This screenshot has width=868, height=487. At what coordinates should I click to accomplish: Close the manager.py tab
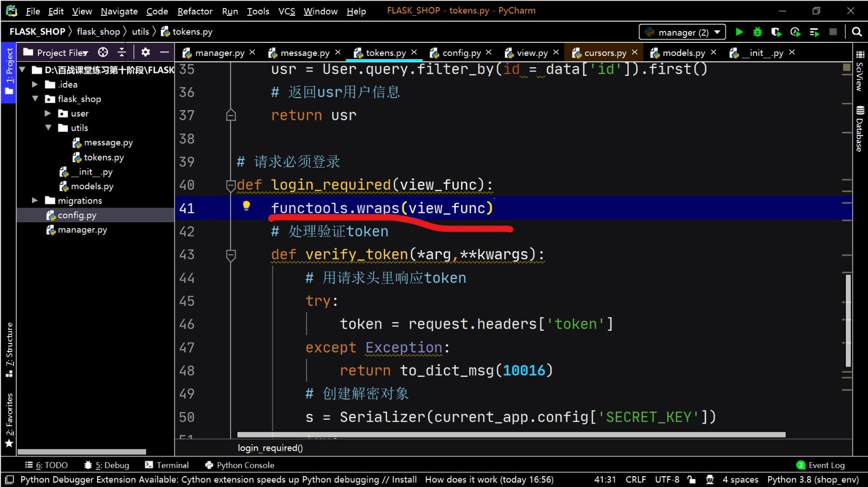(252, 52)
